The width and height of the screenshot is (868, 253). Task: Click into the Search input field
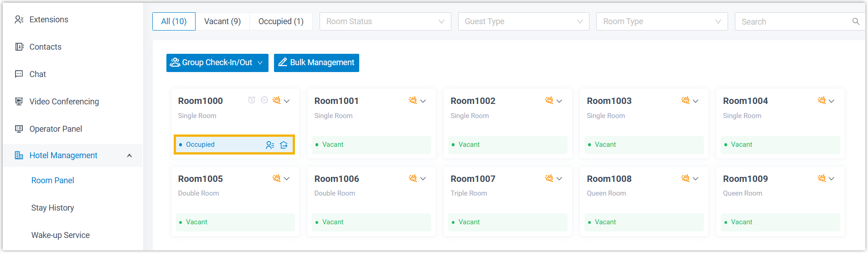[793, 21]
